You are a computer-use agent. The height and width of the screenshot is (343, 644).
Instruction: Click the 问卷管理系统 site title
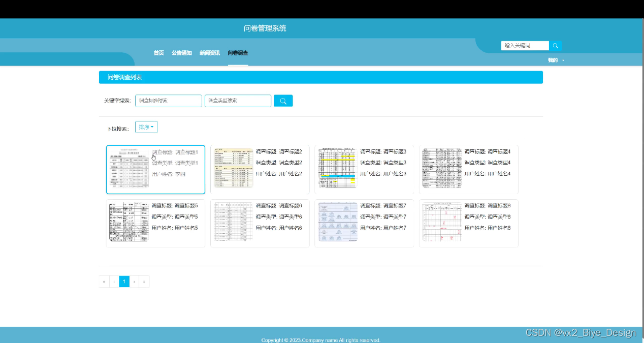click(x=265, y=28)
